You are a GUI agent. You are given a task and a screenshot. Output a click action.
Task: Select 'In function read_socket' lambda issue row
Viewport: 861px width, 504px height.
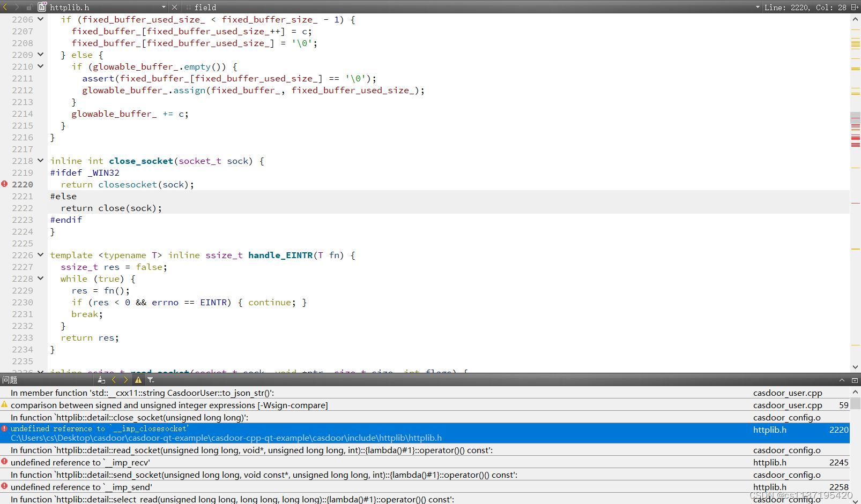tap(425, 450)
